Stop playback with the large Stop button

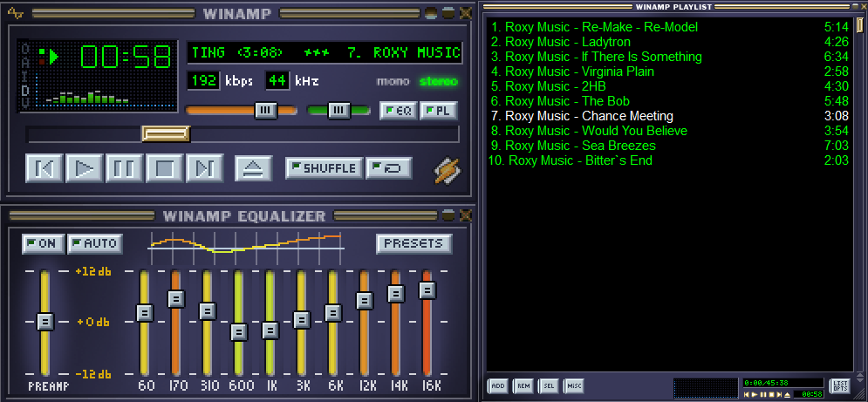tap(165, 167)
